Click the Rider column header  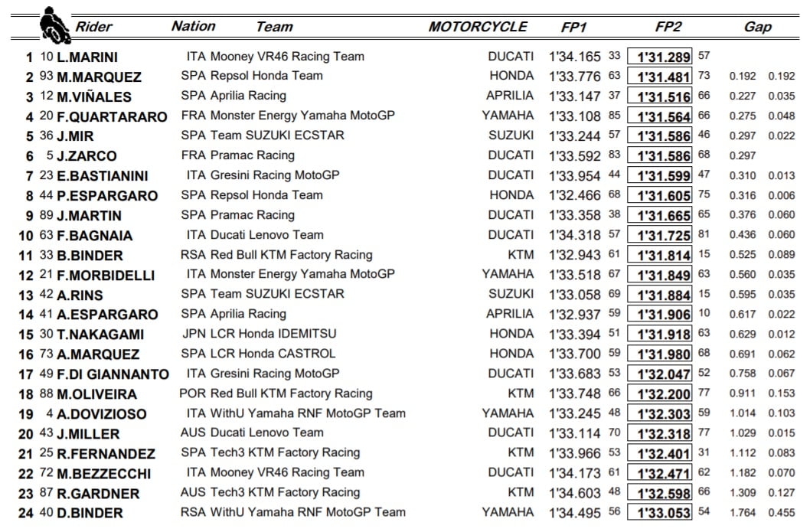coord(93,27)
